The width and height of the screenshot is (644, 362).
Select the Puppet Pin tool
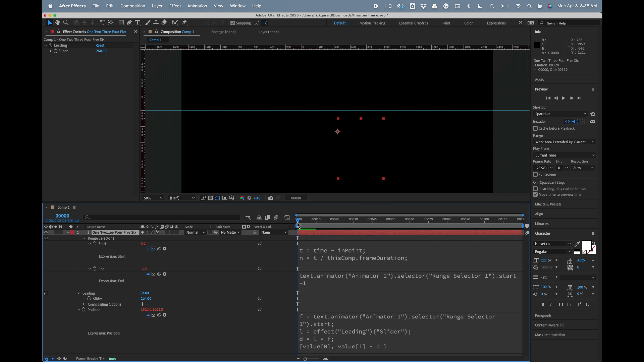click(184, 22)
